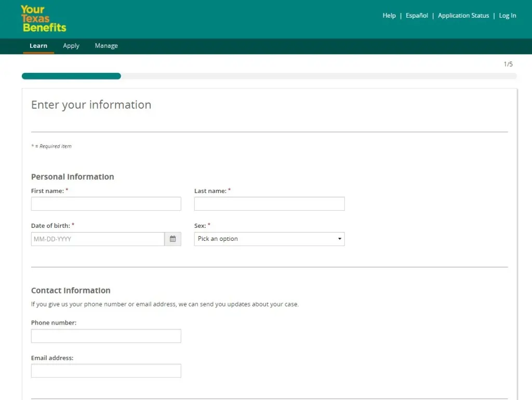Screen dimensions: 532x400
Task: Click the Log In link
Action: (508, 16)
